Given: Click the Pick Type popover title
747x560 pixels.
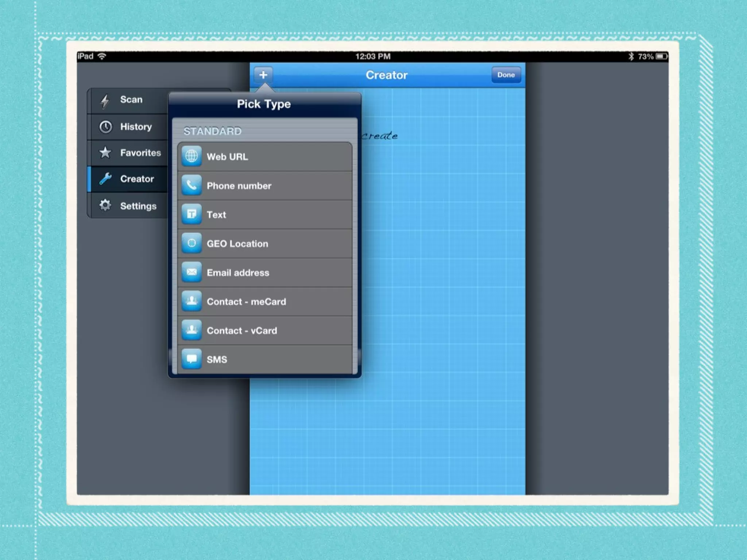Looking at the screenshot, I should click(x=264, y=104).
